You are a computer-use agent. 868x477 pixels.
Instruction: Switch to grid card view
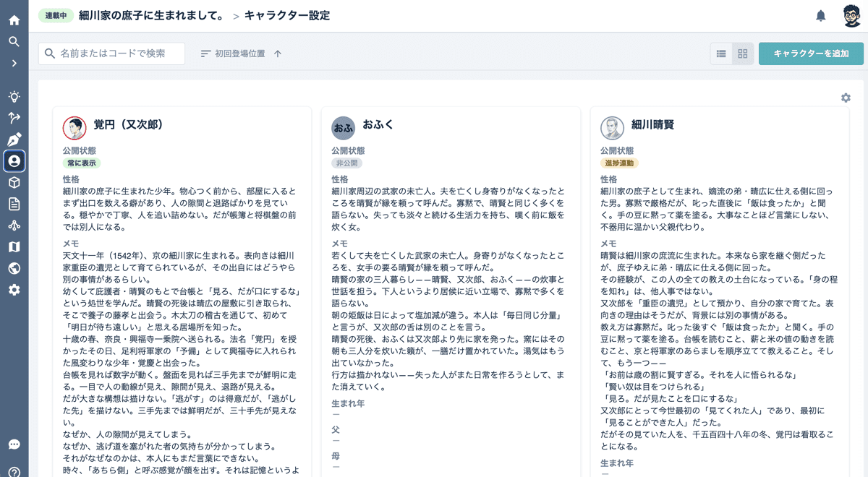point(742,53)
